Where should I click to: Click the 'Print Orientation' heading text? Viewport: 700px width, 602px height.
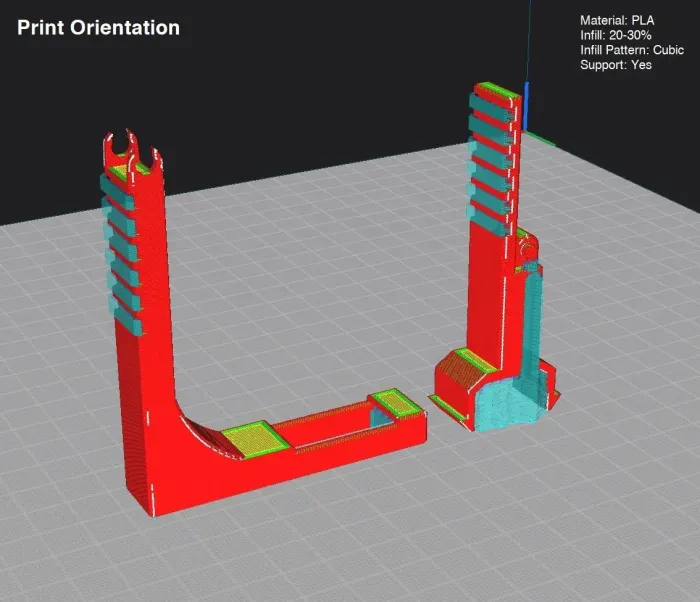tap(98, 28)
